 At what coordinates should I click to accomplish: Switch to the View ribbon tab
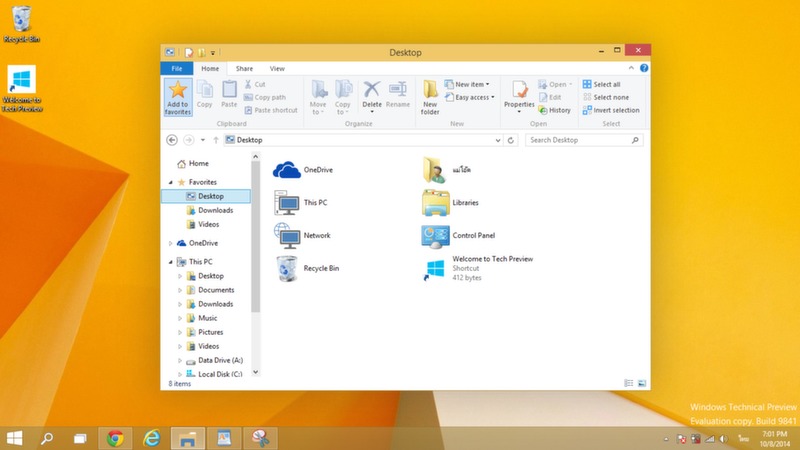point(277,68)
